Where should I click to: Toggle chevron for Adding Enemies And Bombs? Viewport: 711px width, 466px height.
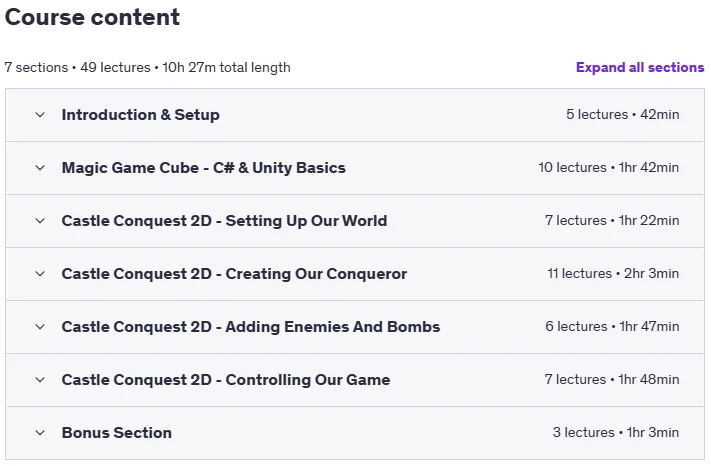[40, 327]
